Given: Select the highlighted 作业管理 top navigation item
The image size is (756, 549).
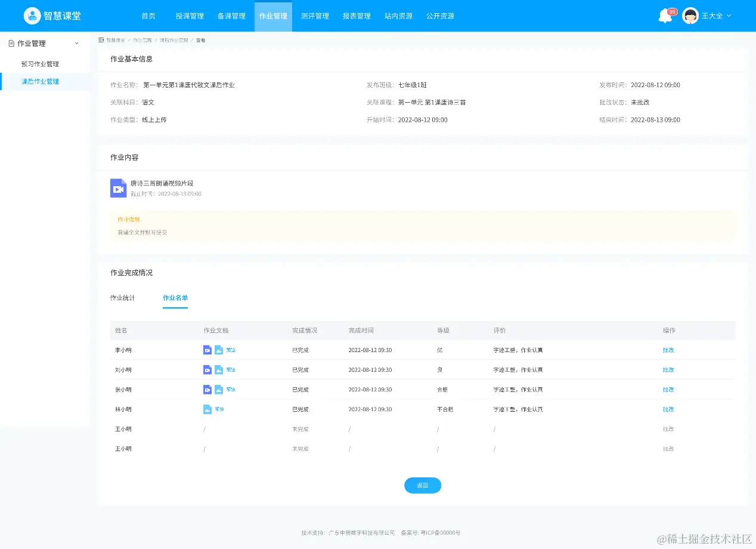Looking at the screenshot, I should (x=273, y=16).
